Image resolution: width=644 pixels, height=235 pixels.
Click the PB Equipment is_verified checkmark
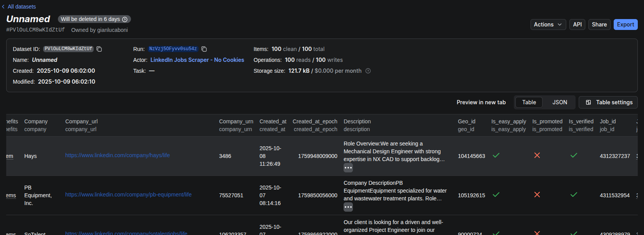(x=574, y=195)
